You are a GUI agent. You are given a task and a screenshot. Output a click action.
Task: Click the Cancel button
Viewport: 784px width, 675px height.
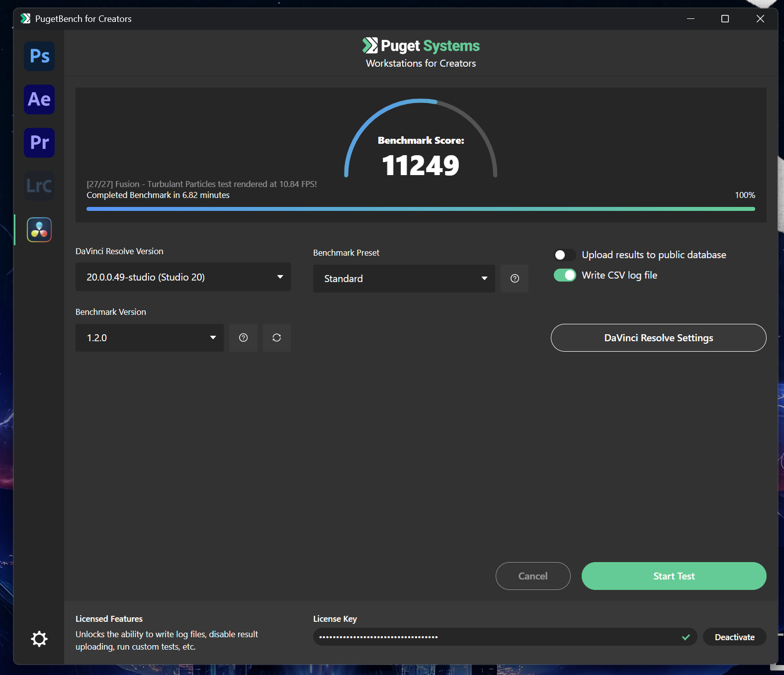(x=533, y=576)
